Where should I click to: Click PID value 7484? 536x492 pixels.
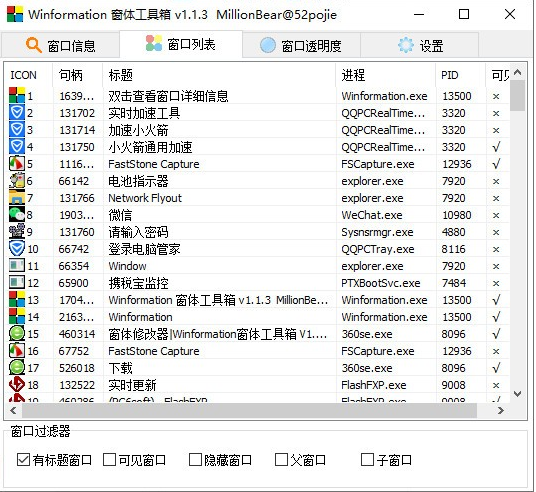pos(453,283)
